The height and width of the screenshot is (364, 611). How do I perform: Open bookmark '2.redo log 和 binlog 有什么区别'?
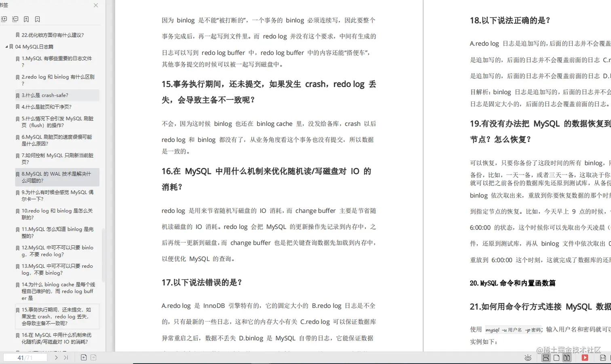pos(58,80)
